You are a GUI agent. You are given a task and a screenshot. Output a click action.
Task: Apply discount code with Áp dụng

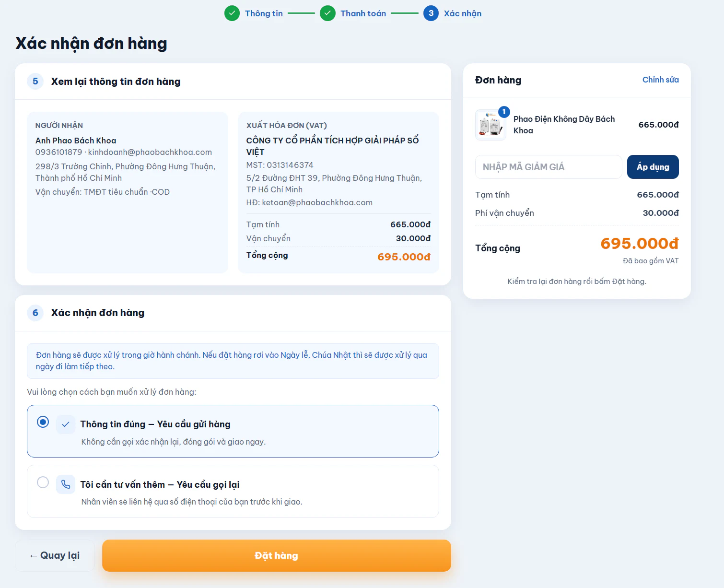[653, 167]
